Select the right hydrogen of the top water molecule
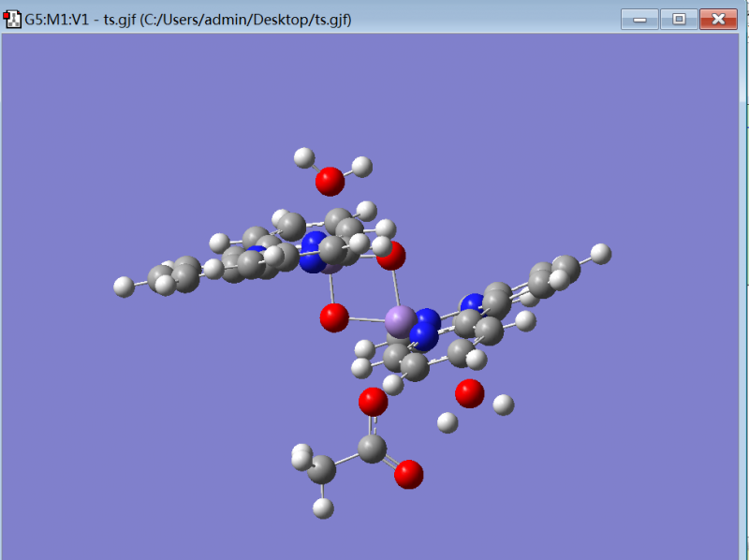 (362, 167)
